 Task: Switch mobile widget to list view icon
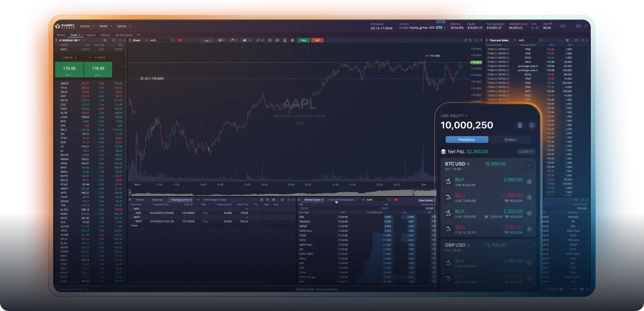pos(520,125)
